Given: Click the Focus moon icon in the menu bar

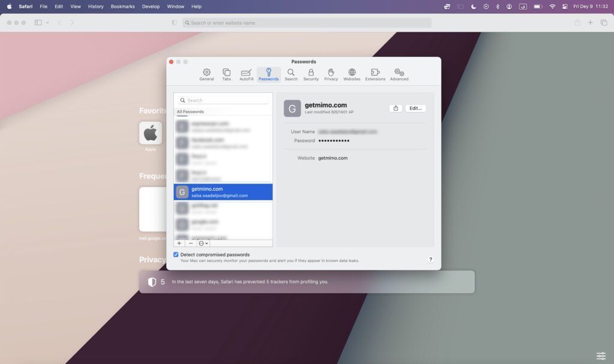Looking at the screenshot, I should point(474,6).
